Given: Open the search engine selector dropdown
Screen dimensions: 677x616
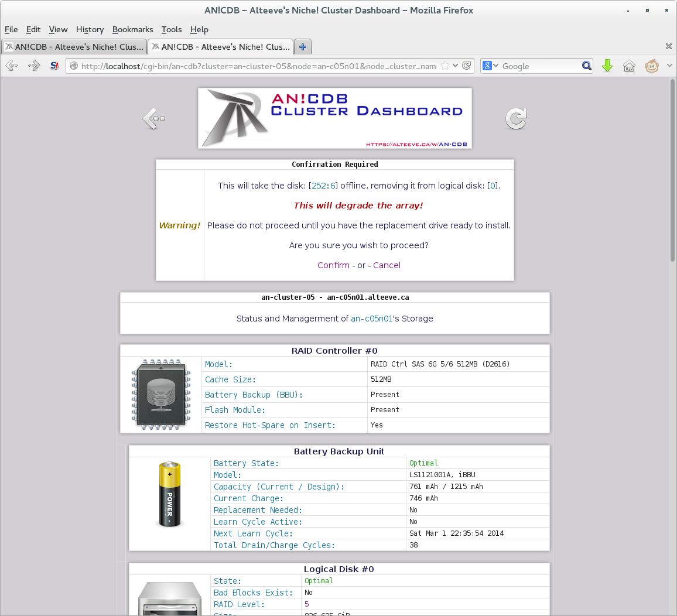Looking at the screenshot, I should pyautogui.click(x=491, y=66).
